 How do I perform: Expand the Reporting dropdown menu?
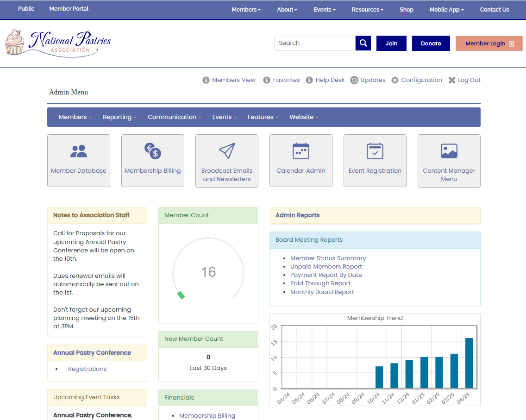(x=119, y=117)
